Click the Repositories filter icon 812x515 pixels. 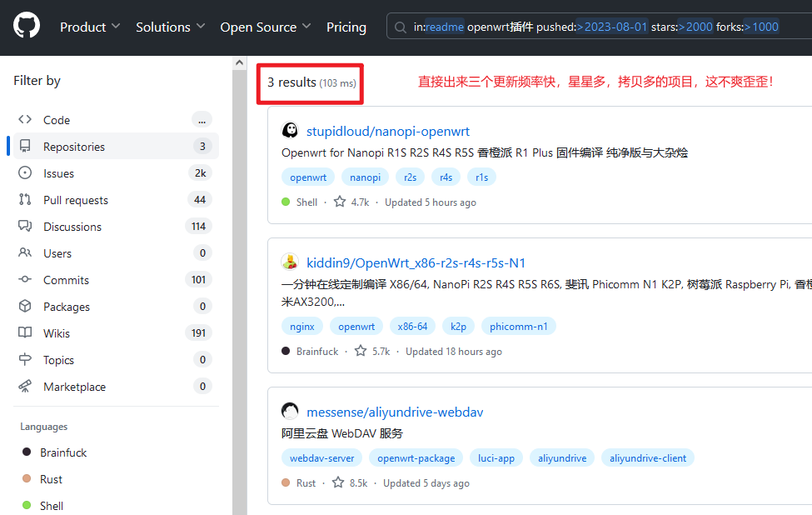point(25,146)
